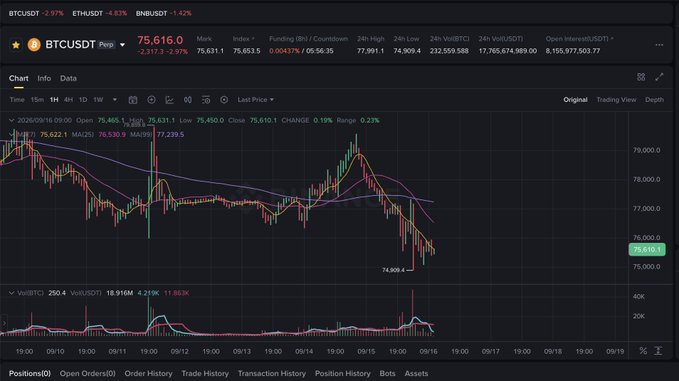Open the left side panel arrow
This screenshot has width=679, height=381.
click(x=4, y=323)
